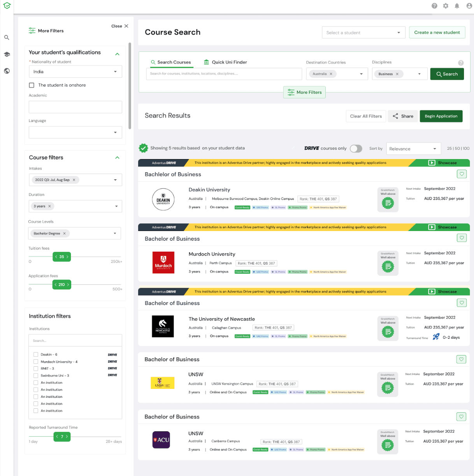This screenshot has width=474, height=476.
Task: Click the Application fees slider handle
Action: (x=61, y=285)
